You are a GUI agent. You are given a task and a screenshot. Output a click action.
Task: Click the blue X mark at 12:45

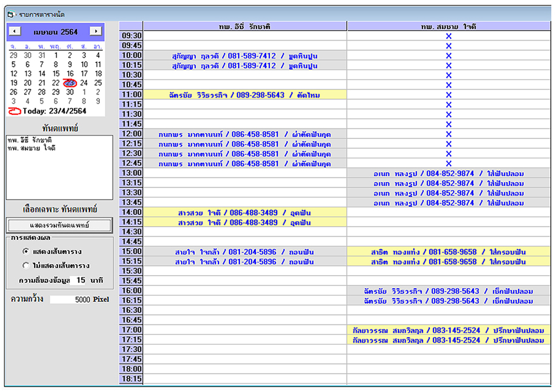click(x=448, y=164)
